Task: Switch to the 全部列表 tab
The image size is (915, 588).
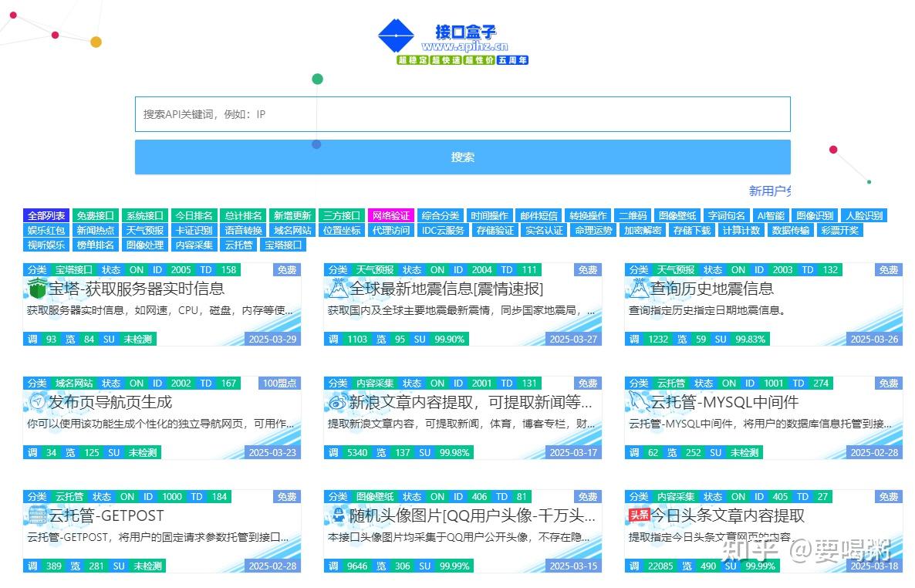Action: [x=46, y=215]
